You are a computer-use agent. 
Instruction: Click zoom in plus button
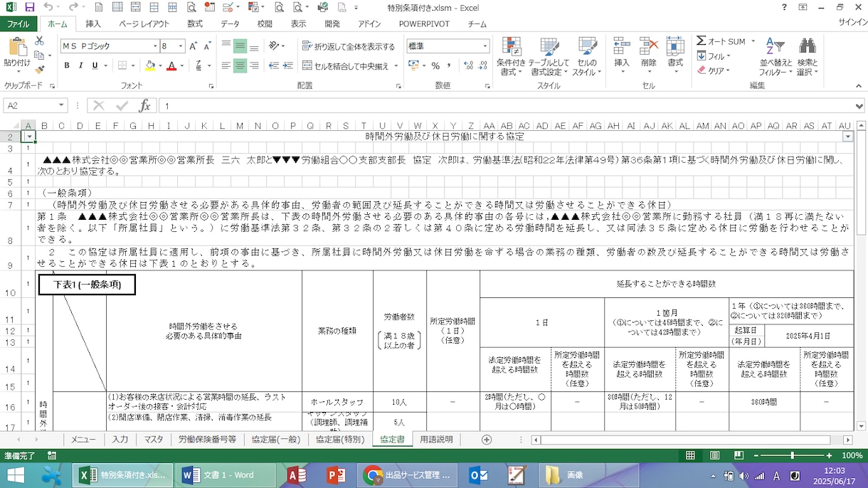(x=829, y=455)
